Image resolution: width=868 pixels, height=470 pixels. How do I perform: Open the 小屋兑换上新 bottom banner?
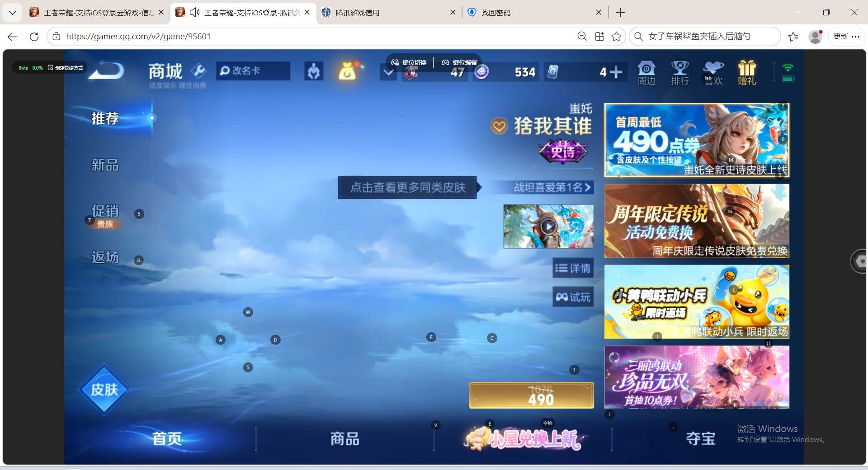(524, 438)
